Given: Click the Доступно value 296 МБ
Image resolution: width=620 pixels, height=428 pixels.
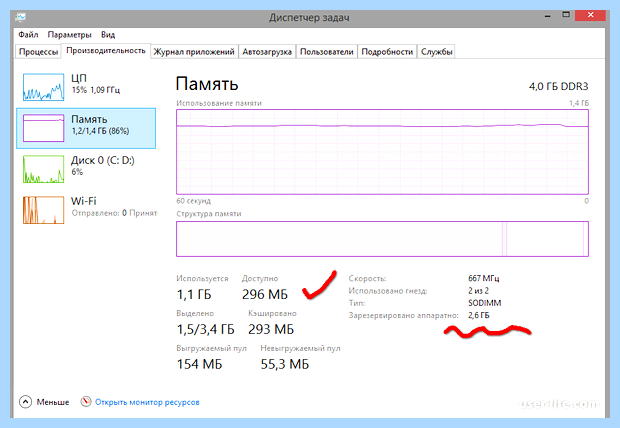Looking at the screenshot, I should tap(265, 295).
